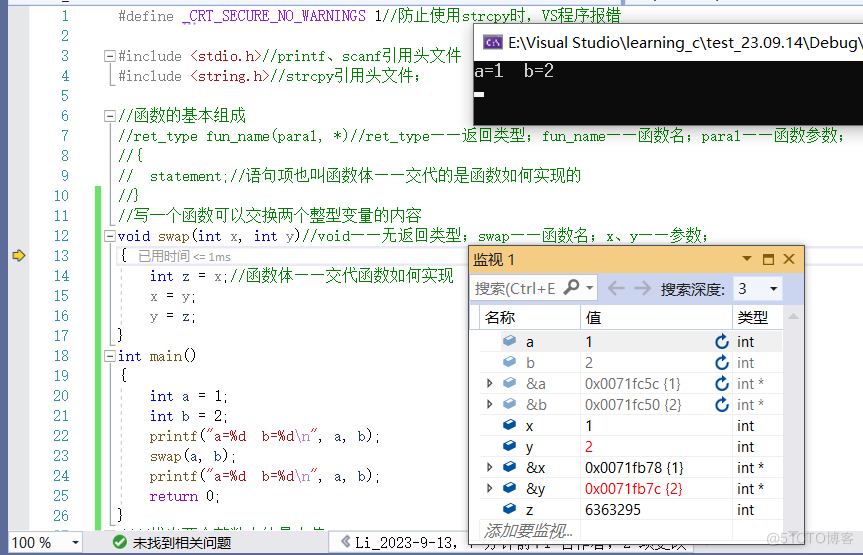863x555 pixels.
Task: Click the int z = x; statement
Action: (x=188, y=276)
